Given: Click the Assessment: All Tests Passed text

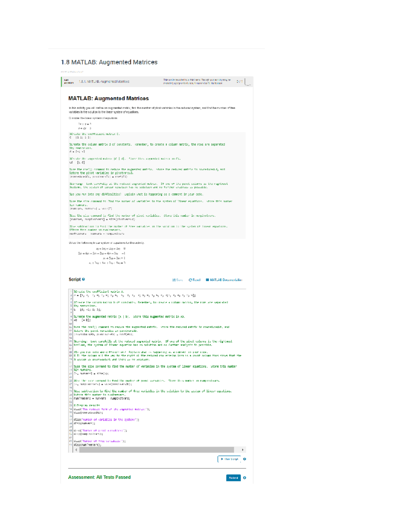Looking at the screenshot, I should [99, 477].
